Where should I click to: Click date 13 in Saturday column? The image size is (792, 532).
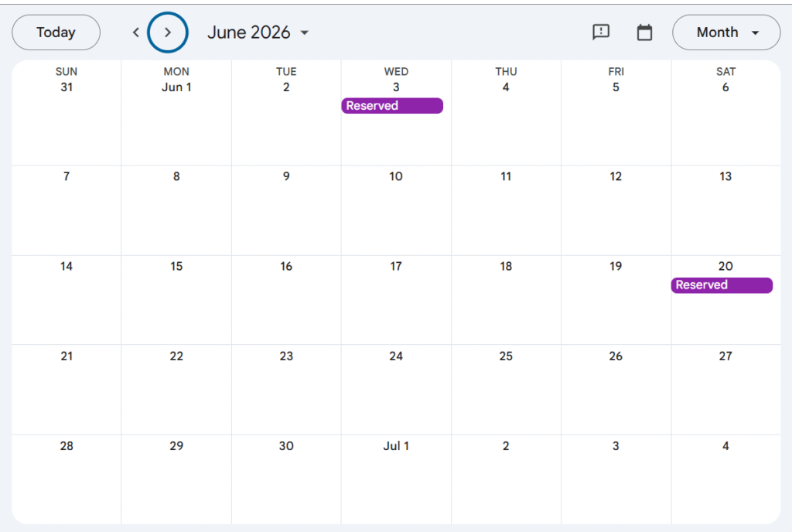(725, 177)
